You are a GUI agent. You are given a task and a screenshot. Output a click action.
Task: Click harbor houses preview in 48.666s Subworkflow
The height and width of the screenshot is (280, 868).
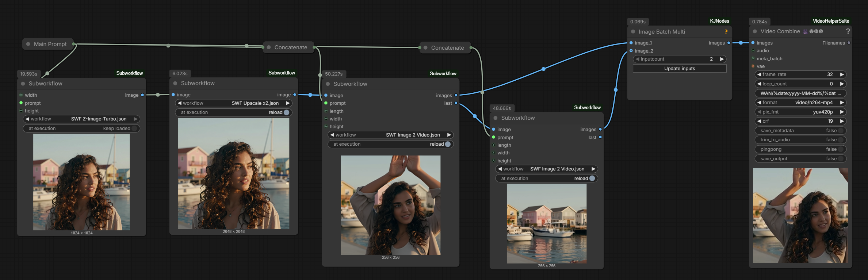pos(547,223)
